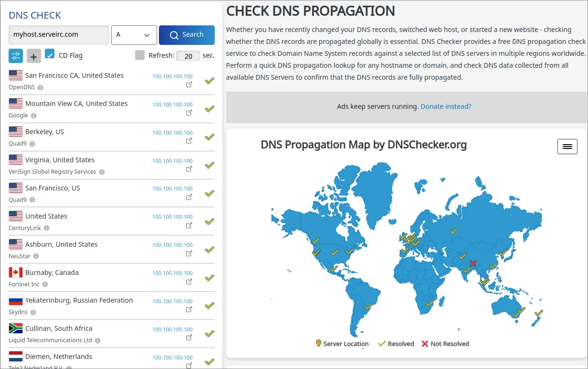Click the plus add server button
Viewport: 588px width, 369px height.
pyautogui.click(x=34, y=56)
